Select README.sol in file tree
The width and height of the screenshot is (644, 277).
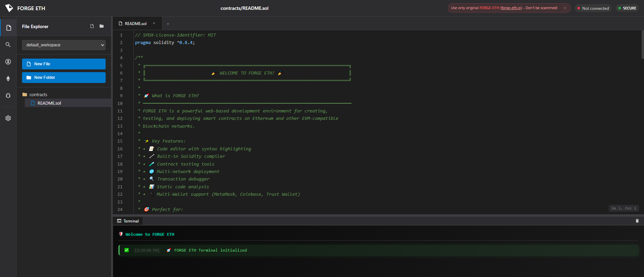pos(68,103)
